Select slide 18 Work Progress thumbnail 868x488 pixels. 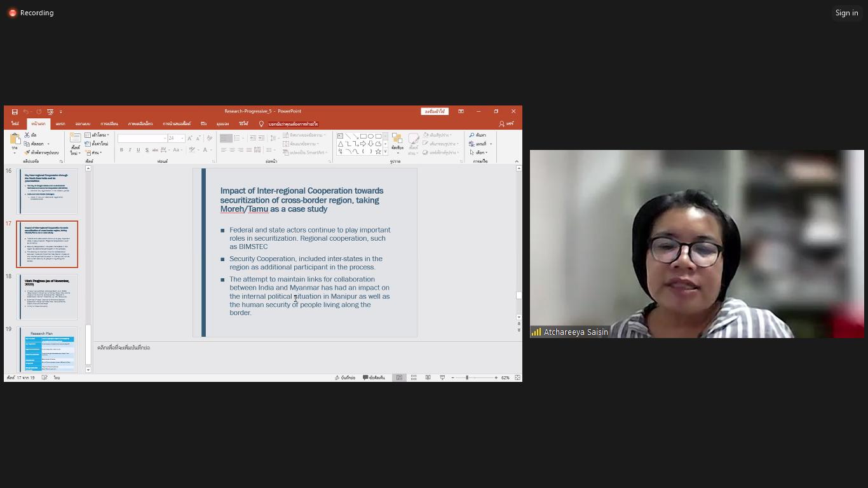(48, 297)
